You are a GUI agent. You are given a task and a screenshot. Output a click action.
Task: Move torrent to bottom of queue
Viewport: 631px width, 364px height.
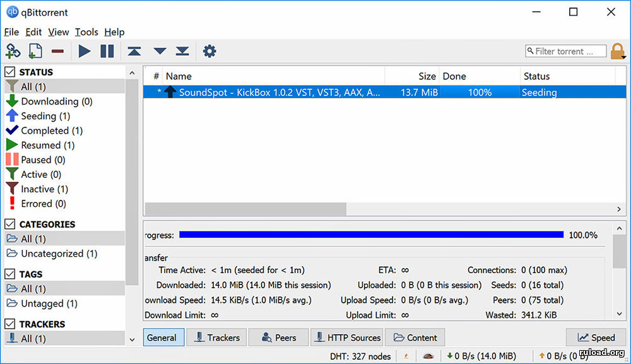click(x=182, y=51)
